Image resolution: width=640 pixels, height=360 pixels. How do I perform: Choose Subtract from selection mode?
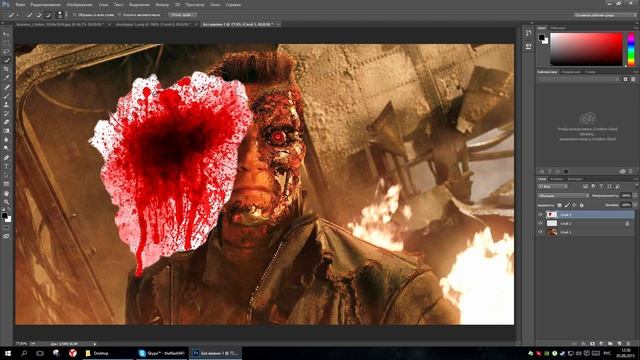(x=48, y=15)
